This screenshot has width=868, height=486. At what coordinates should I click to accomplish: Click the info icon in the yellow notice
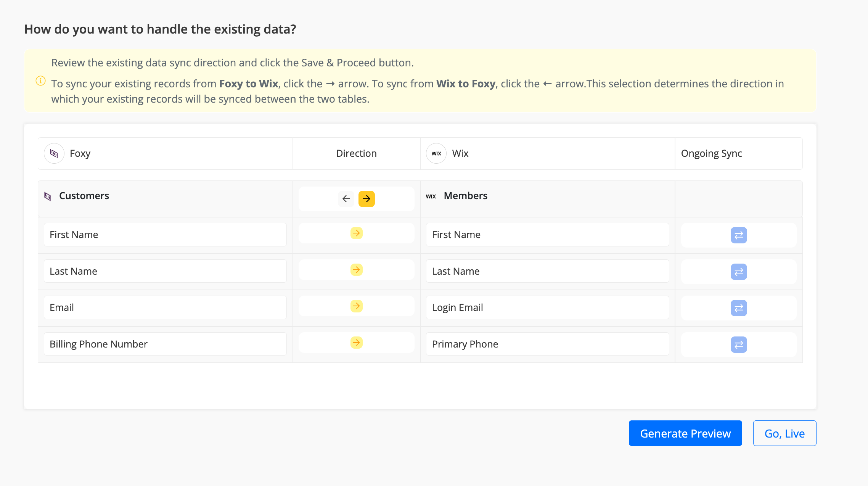[40, 81]
